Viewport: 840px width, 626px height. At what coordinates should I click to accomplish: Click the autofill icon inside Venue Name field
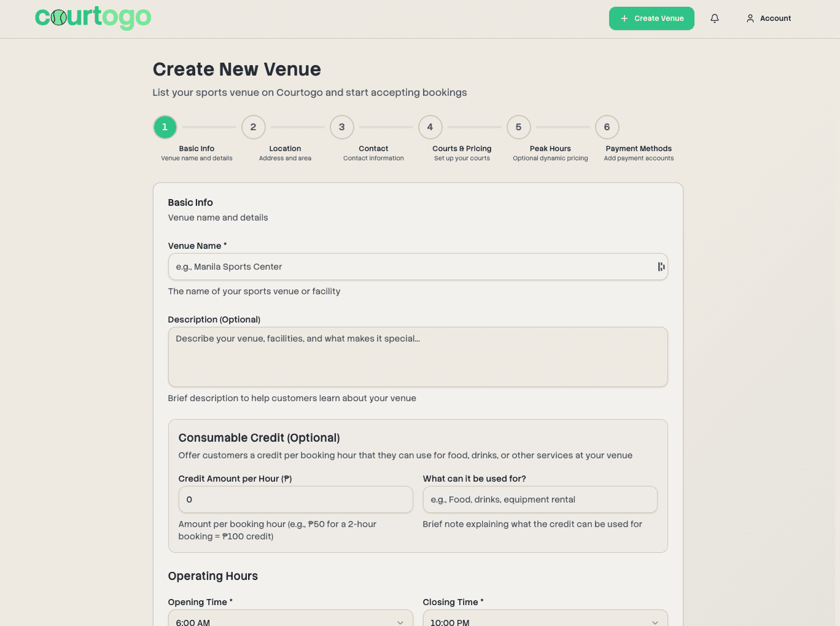pyautogui.click(x=661, y=267)
